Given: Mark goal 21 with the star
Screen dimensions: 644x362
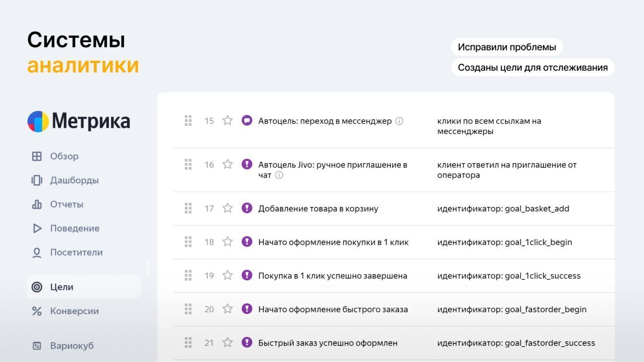Looking at the screenshot, I should click(228, 342).
